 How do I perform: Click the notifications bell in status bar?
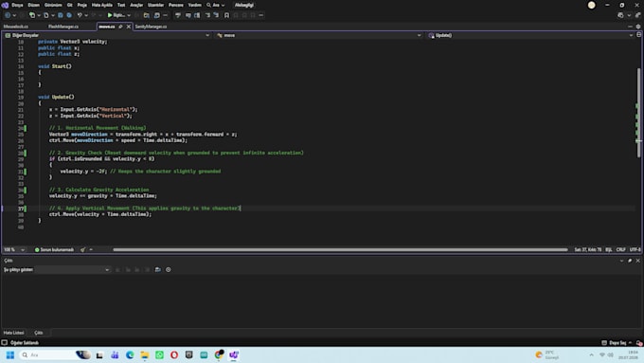point(639,342)
